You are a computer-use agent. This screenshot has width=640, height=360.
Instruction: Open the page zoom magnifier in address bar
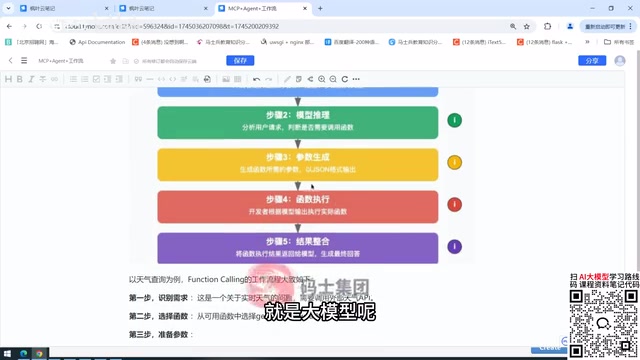coord(513,26)
